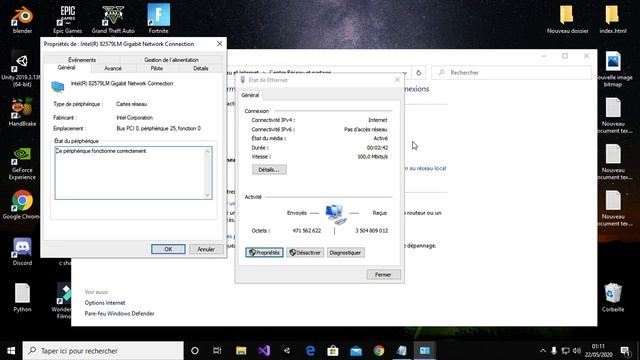Click Pas d'accès réseau IPv6 value
The image size is (640, 360).
coord(366,129)
